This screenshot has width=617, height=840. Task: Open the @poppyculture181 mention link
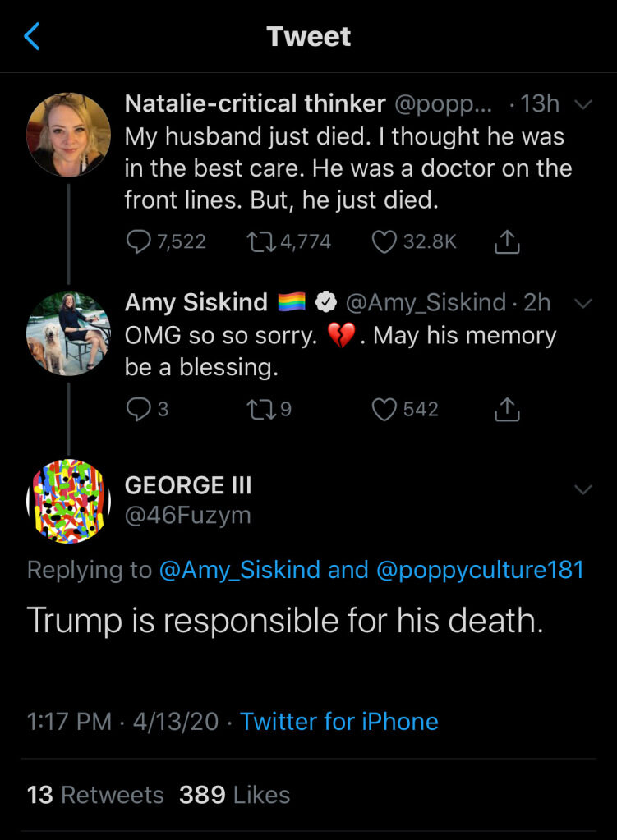tap(480, 570)
